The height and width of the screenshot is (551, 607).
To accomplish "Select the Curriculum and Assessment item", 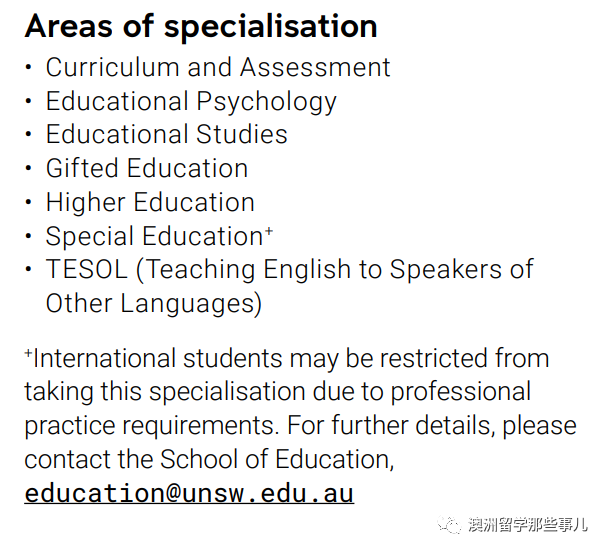I will pyautogui.click(x=218, y=67).
